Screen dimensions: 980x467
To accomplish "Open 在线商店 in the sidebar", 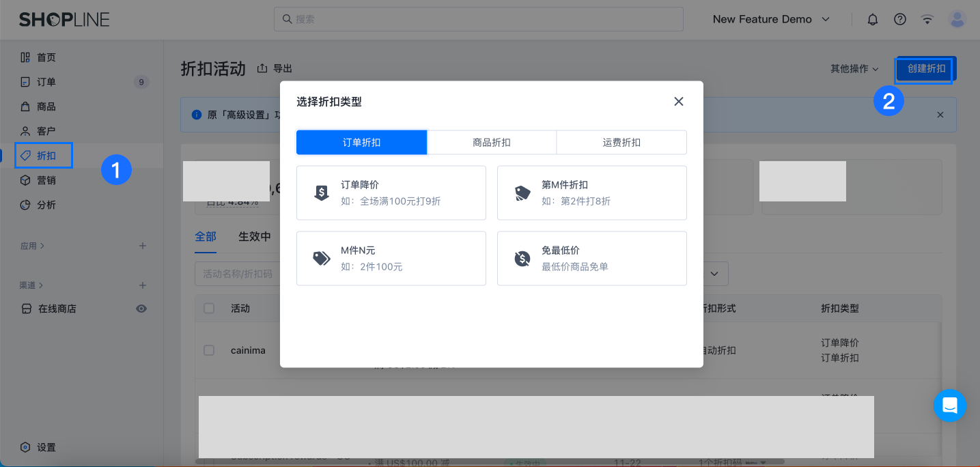I will coord(57,309).
